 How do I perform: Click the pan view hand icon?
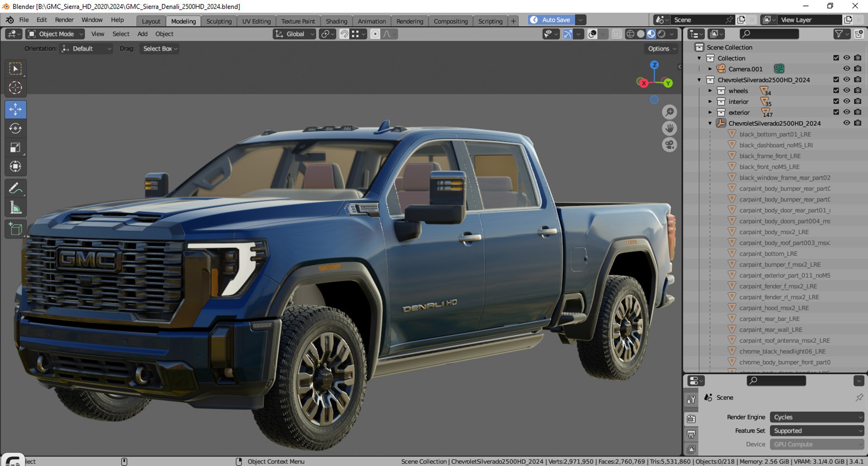[670, 128]
